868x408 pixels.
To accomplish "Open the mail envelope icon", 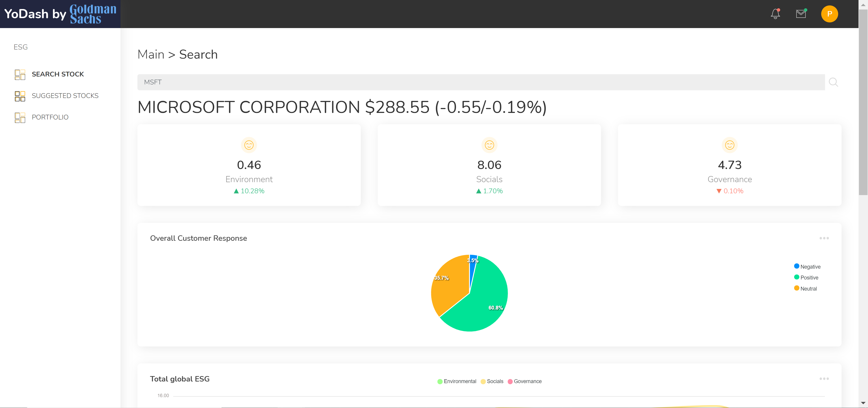I will coord(801,14).
